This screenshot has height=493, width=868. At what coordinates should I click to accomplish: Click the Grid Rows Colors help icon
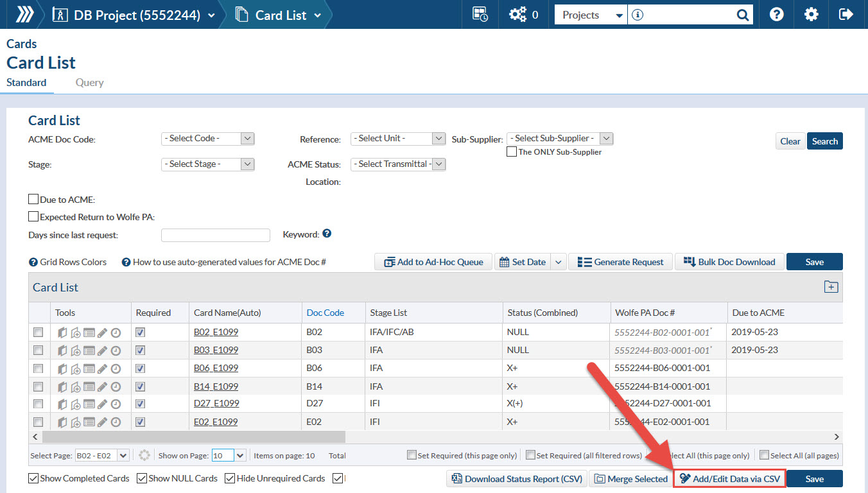[x=33, y=262]
